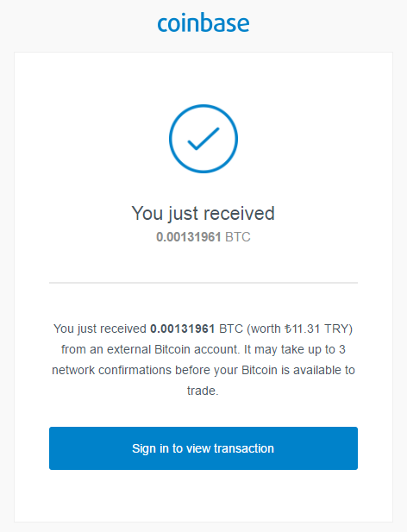Screen dimensions: 407x532
Task: Click "before your" in the paragraph
Action: click(207, 370)
